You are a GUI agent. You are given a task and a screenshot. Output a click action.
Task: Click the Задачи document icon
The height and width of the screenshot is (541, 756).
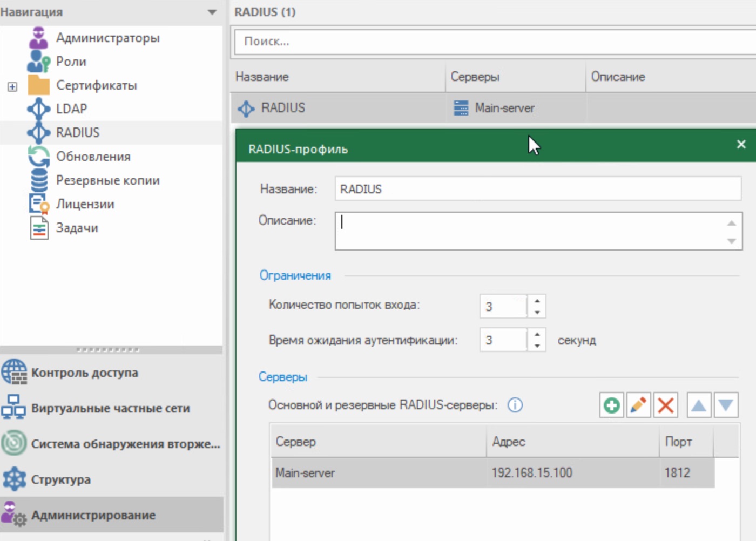pyautogui.click(x=39, y=228)
